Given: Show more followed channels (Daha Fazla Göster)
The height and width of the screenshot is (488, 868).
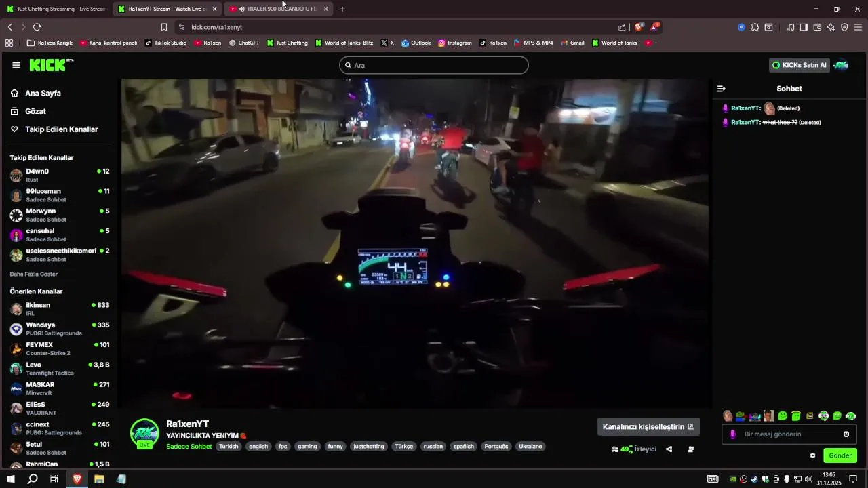Looking at the screenshot, I should [34, 274].
